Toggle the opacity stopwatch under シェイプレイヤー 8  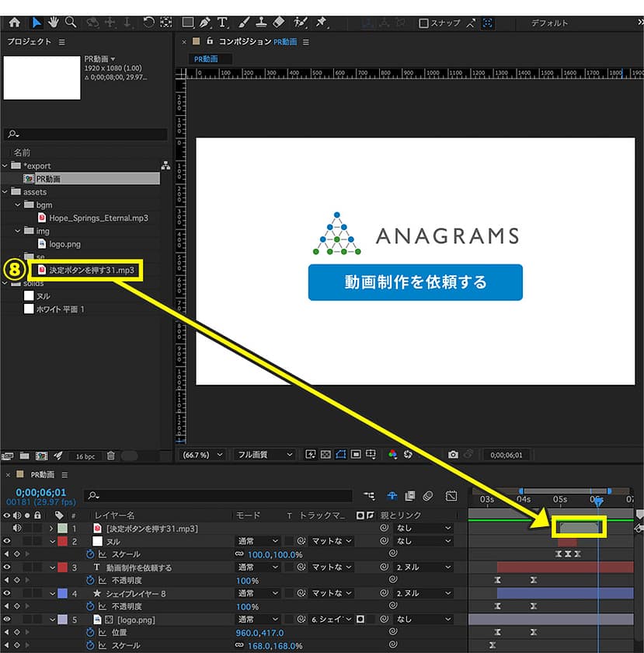click(89, 607)
